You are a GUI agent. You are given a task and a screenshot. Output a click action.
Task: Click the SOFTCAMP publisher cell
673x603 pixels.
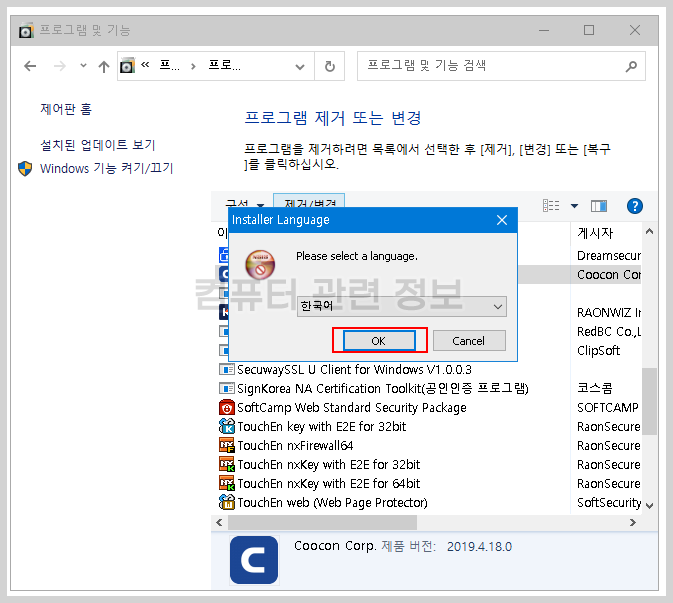pyautogui.click(x=608, y=407)
